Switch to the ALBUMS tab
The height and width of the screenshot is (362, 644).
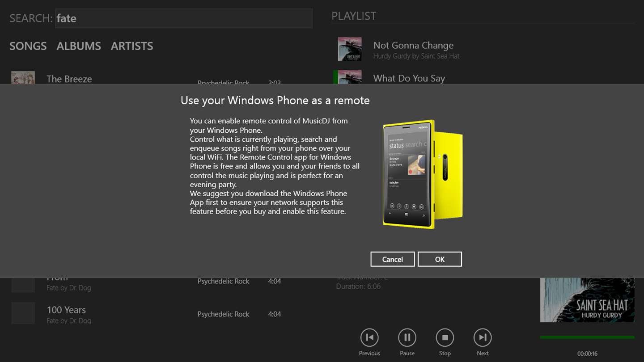(79, 46)
